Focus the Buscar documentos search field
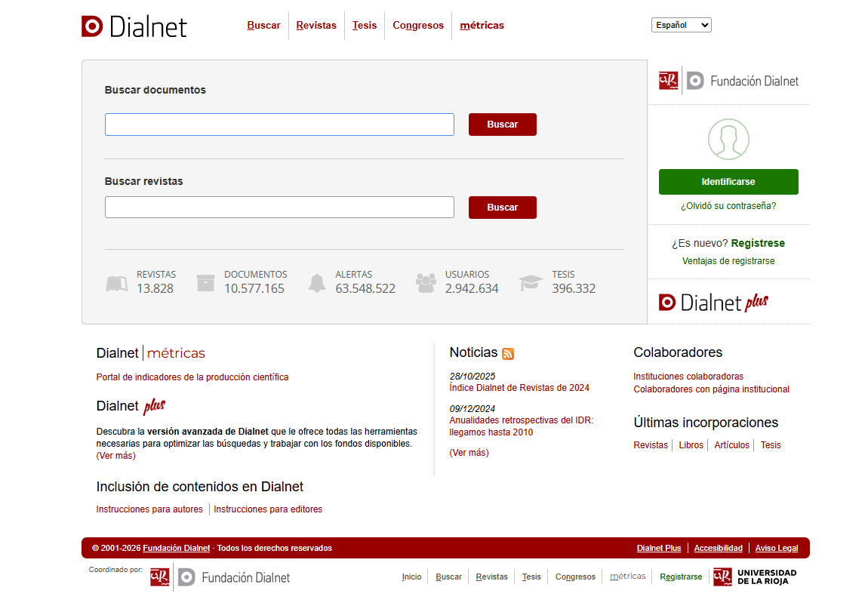The image size is (868, 609). [x=279, y=125]
